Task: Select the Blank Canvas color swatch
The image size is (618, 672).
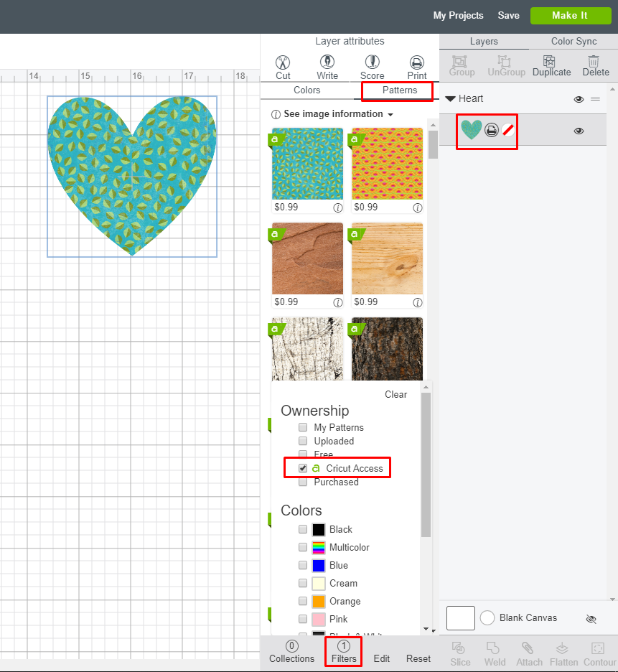Action: click(460, 617)
